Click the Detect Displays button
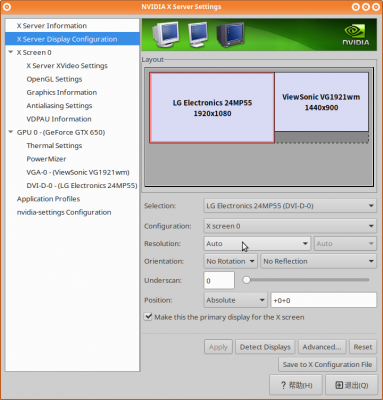This screenshot has width=383, height=400. 265,347
